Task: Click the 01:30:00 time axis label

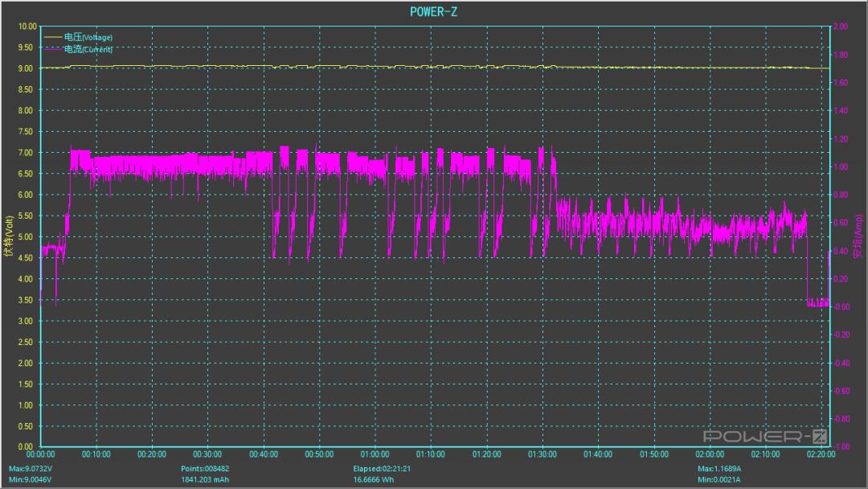Action: 542,454
